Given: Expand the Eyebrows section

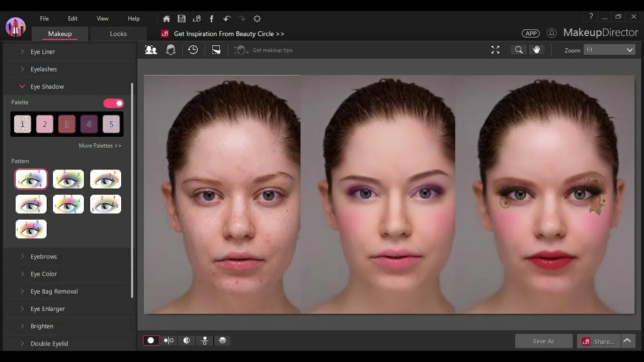Looking at the screenshot, I should (x=66, y=256).
